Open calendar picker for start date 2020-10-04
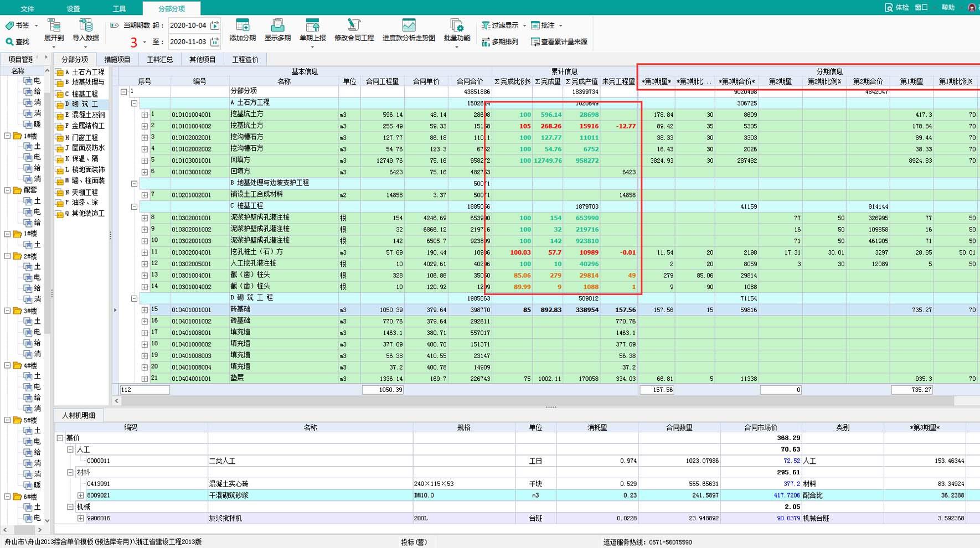Viewport: 980px width, 548px height. click(x=215, y=25)
